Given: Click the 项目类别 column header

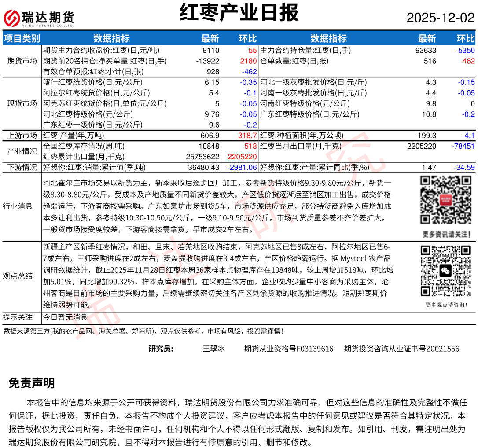Looking at the screenshot, I should [22, 38].
